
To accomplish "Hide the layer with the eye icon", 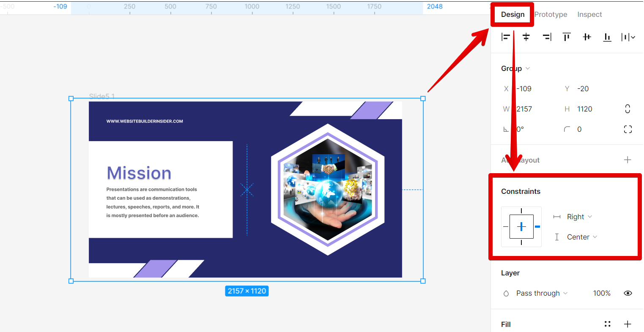I will point(628,293).
